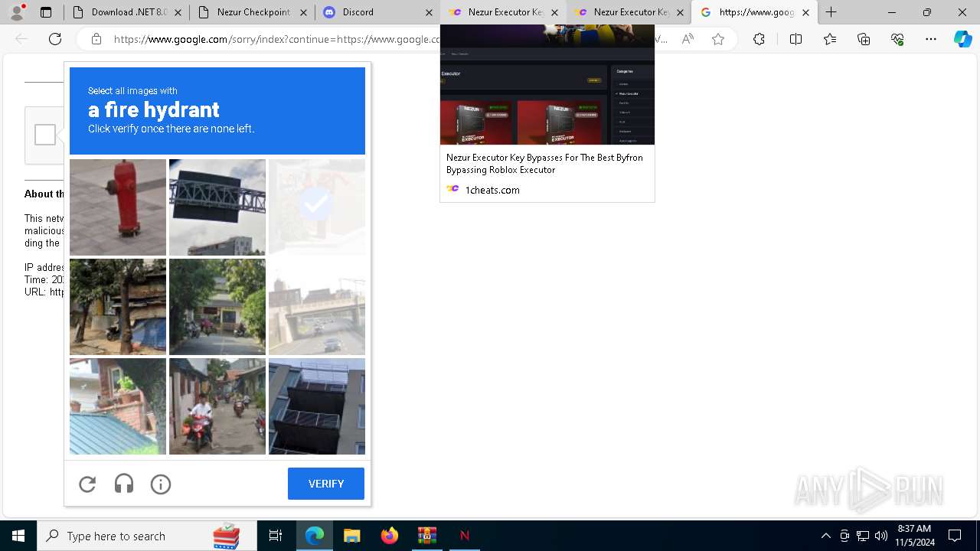Click the address bar URL
Screen dimensions: 980x551
pos(276,39)
